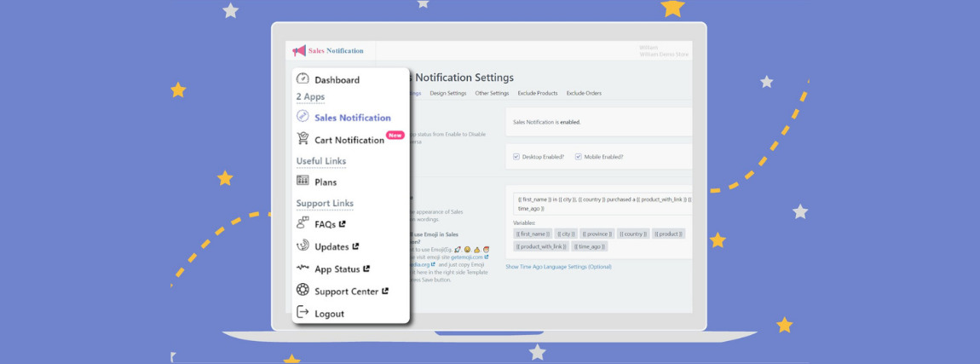The width and height of the screenshot is (980, 364).
Task: Click the App Status pulse icon
Action: [303, 268]
